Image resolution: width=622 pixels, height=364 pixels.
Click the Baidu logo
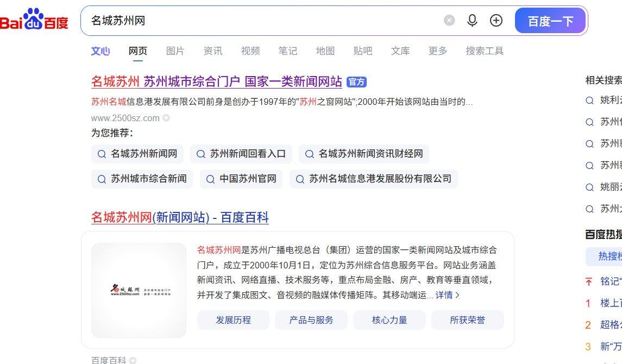pyautogui.click(x=34, y=20)
